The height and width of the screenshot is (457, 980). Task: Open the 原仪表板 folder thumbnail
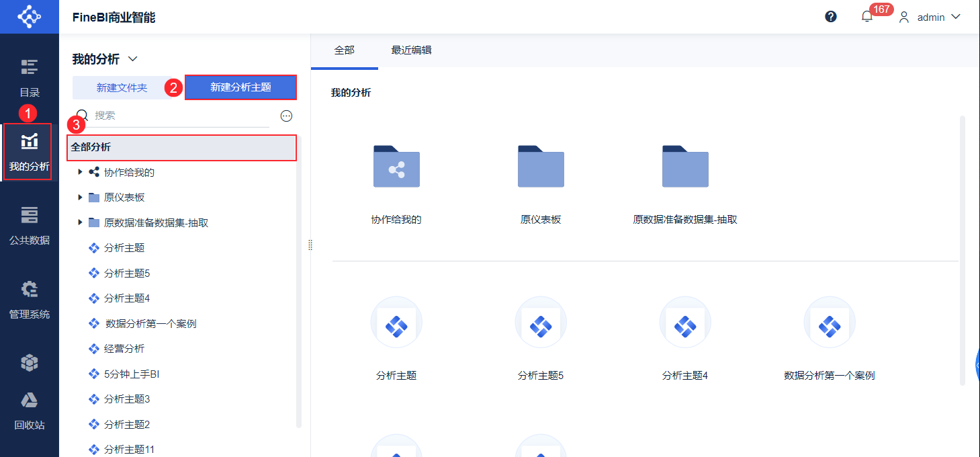pos(541,166)
